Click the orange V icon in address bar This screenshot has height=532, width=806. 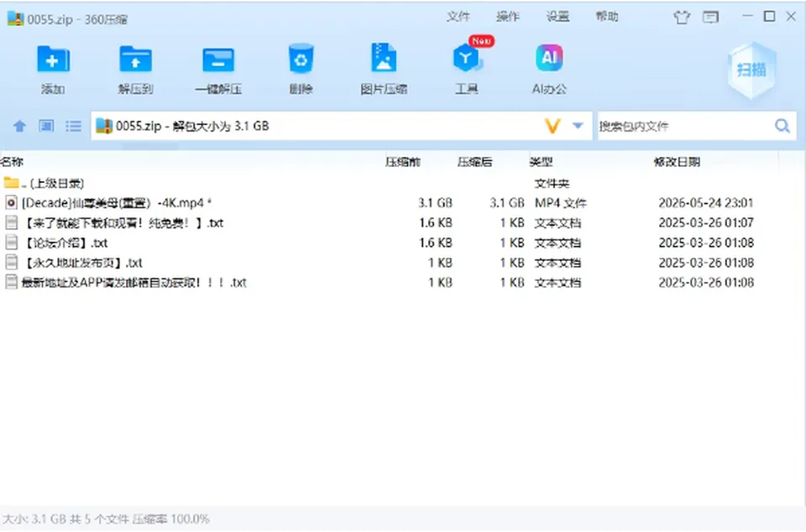click(x=552, y=126)
